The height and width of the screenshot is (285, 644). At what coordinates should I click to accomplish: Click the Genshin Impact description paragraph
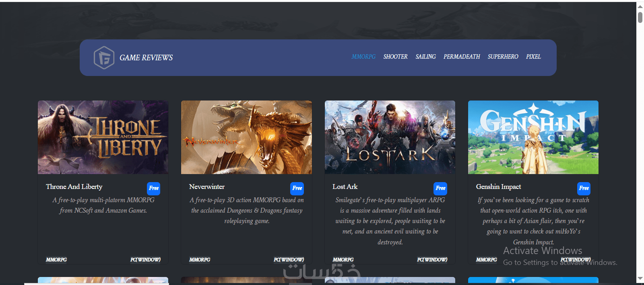point(533,221)
